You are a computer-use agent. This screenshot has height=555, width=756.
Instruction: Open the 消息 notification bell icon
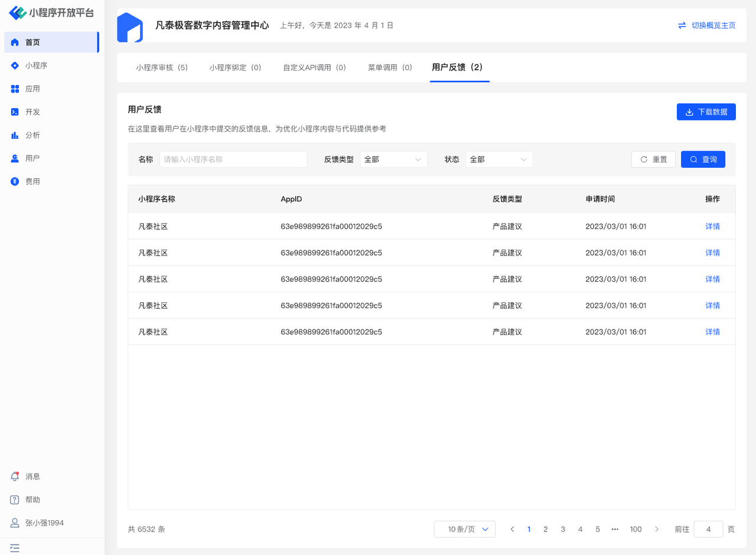(x=15, y=476)
